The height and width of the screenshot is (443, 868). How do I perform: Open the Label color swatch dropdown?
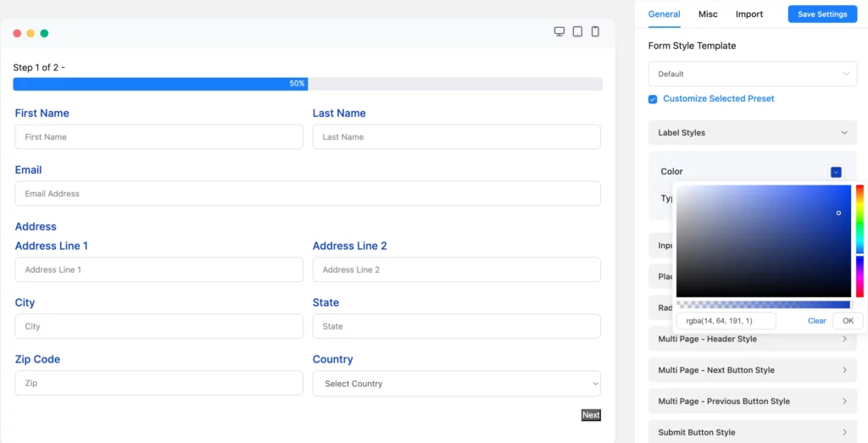836,172
